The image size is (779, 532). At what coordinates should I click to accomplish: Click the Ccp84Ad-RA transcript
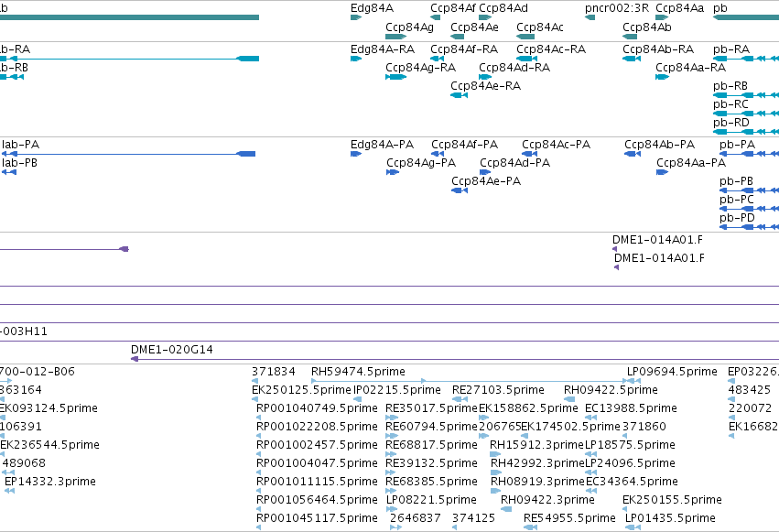(485, 77)
